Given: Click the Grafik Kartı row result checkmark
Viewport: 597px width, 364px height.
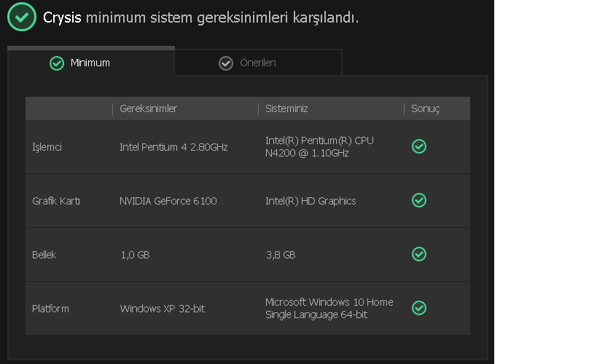Looking at the screenshot, I should tap(419, 200).
